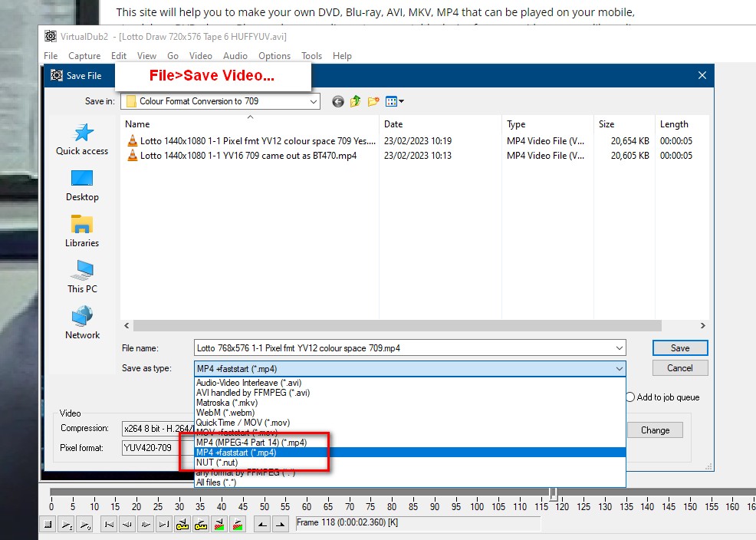Choose WebM (*.webm) type
Viewport: 756px width, 540px height.
tap(410, 413)
